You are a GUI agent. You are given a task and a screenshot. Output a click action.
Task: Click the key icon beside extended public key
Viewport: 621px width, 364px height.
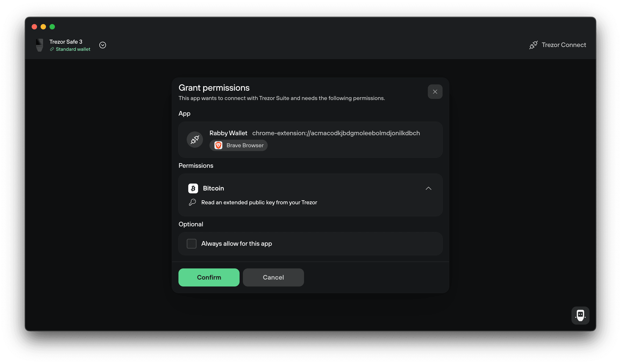point(192,202)
